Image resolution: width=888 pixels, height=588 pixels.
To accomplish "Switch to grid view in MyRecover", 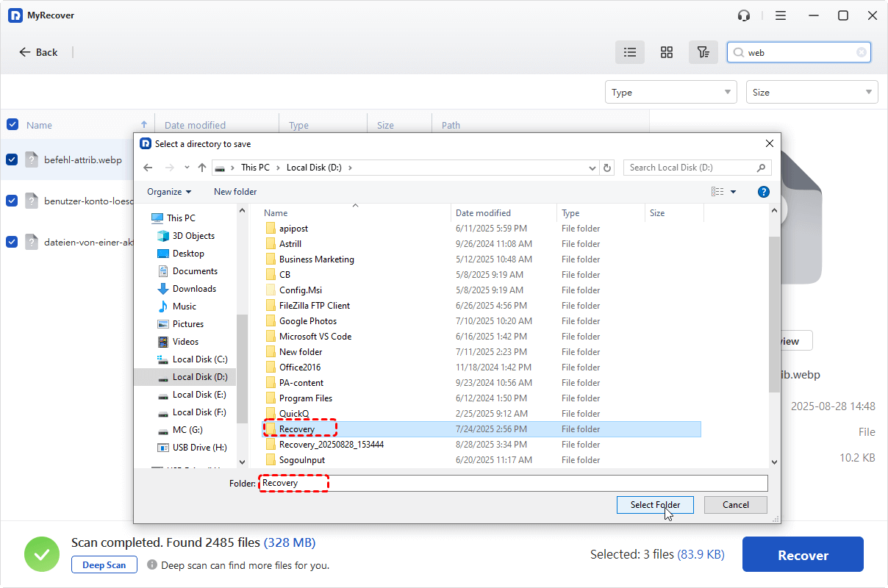I will 667,52.
